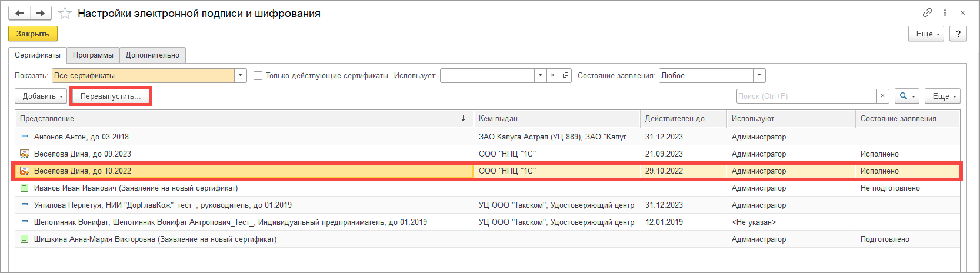The height and width of the screenshot is (273, 980).
Task: Select the 'Иванов Иван Иванович' certificate row
Action: pos(136,188)
